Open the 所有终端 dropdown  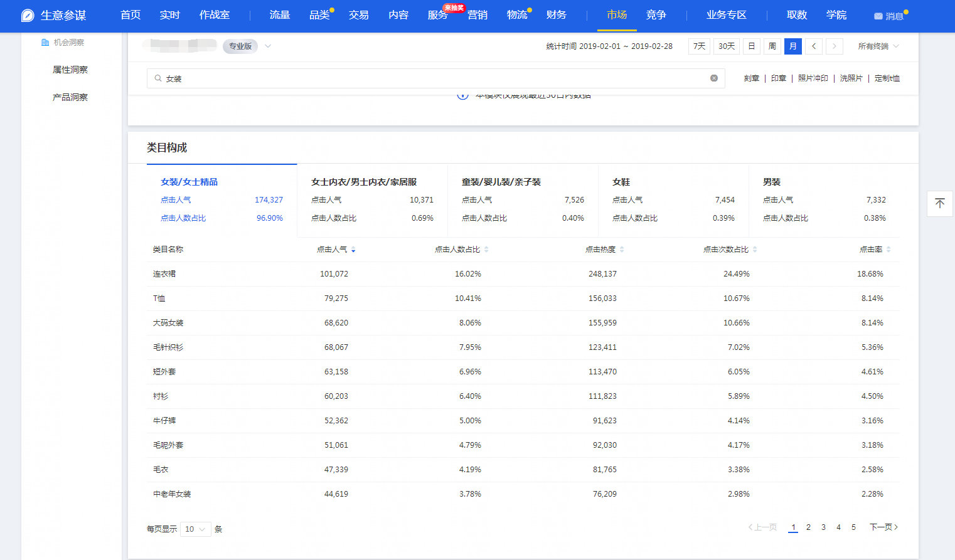(x=878, y=46)
